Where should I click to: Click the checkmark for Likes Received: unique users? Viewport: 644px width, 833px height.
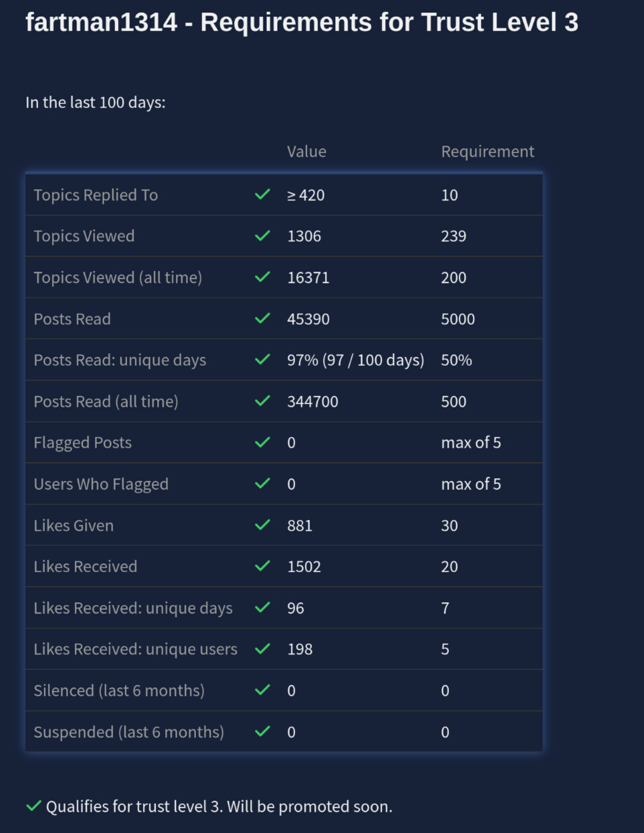(x=262, y=648)
